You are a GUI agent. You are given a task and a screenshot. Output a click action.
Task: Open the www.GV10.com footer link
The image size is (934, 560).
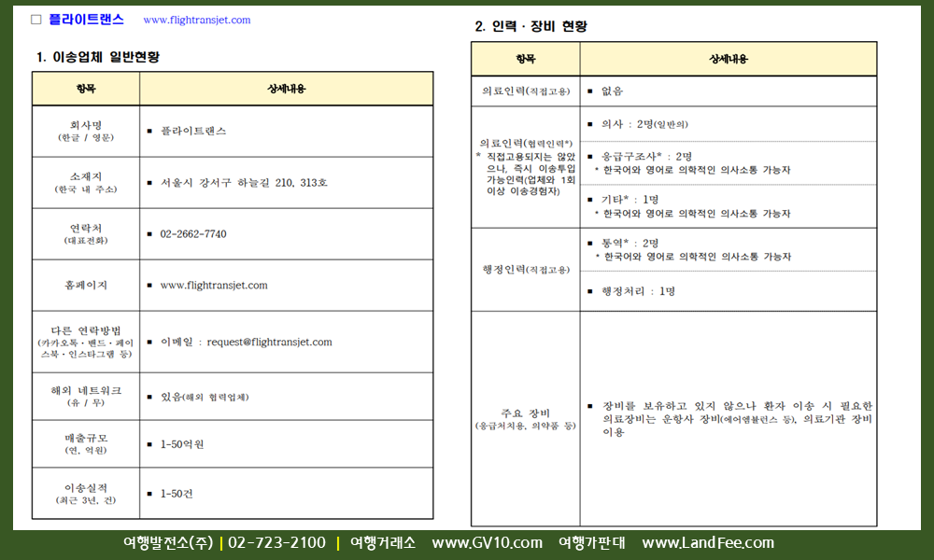coord(487,543)
